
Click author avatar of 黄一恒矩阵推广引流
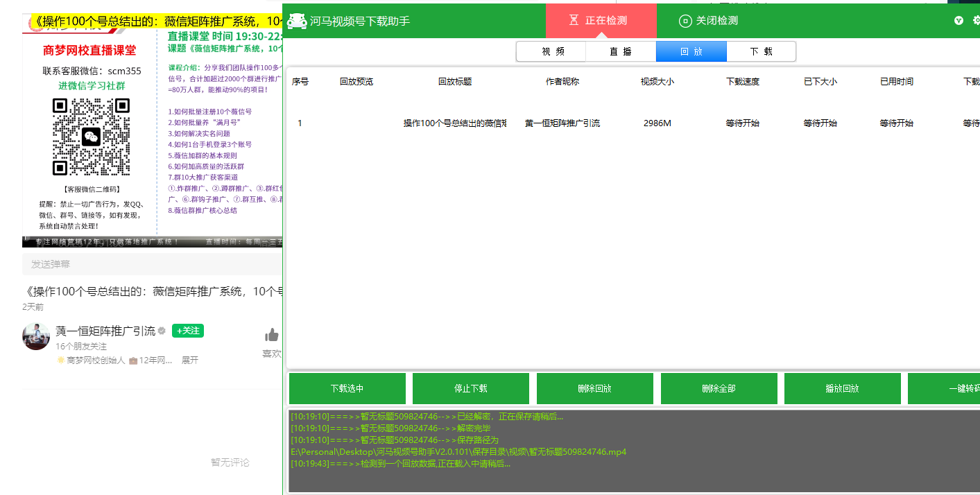[36, 336]
